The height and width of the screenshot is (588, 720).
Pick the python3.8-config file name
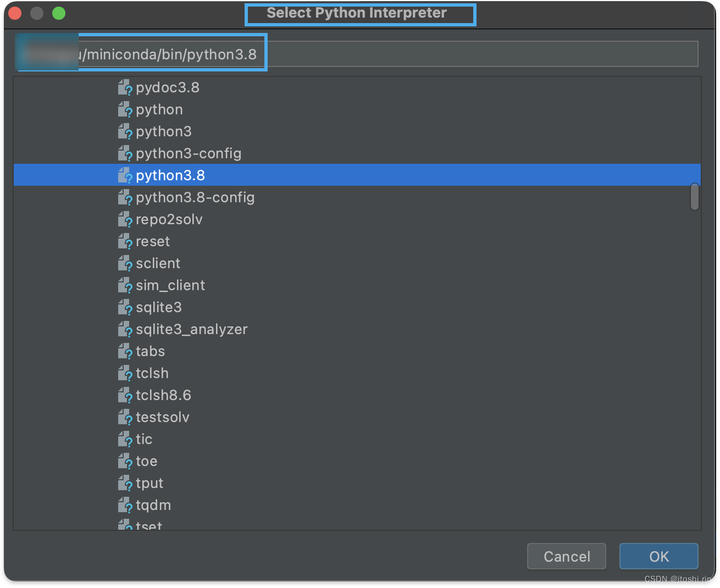(x=195, y=198)
